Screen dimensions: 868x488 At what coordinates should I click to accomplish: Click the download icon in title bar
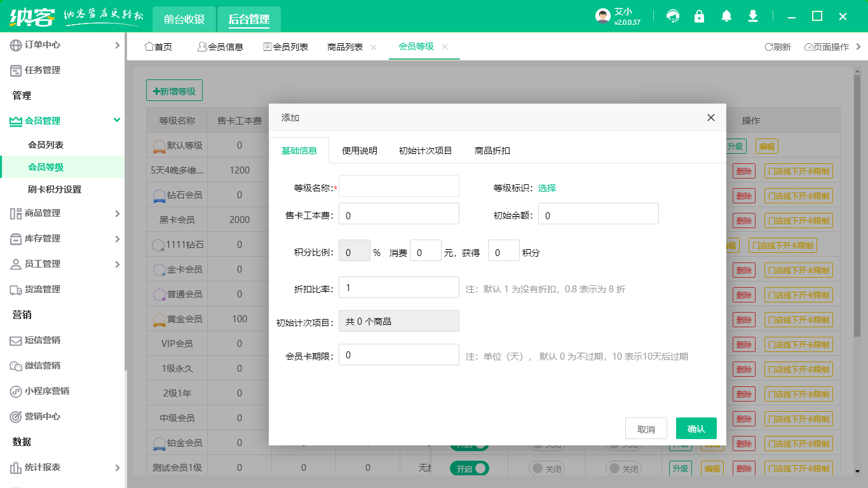click(753, 16)
